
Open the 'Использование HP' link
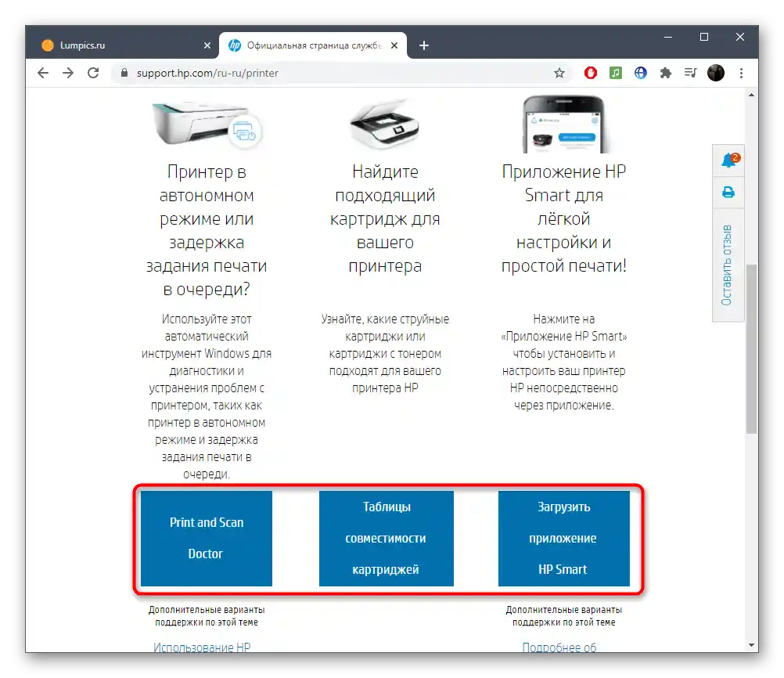202,647
